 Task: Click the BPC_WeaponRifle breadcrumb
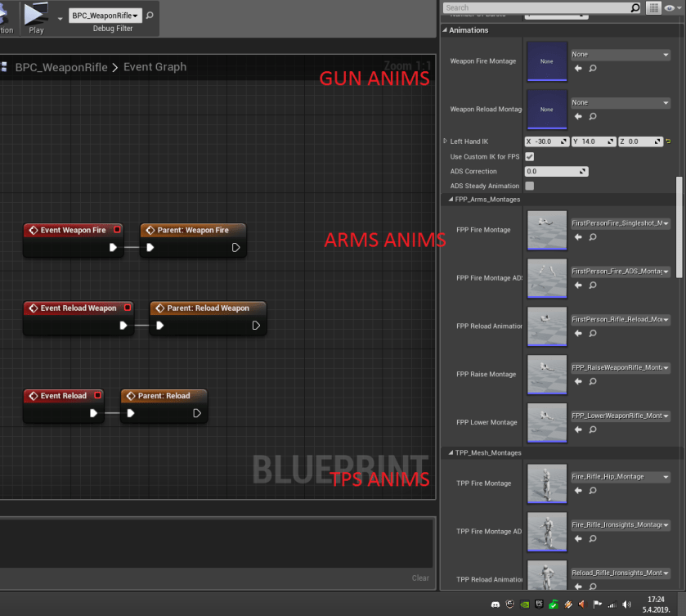click(x=61, y=67)
